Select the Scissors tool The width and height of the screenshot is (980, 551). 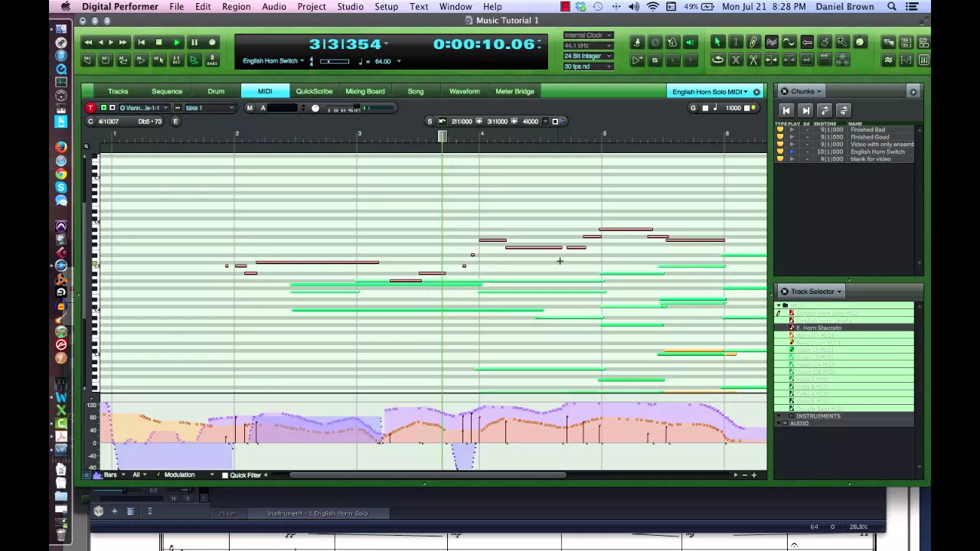pyautogui.click(x=753, y=60)
